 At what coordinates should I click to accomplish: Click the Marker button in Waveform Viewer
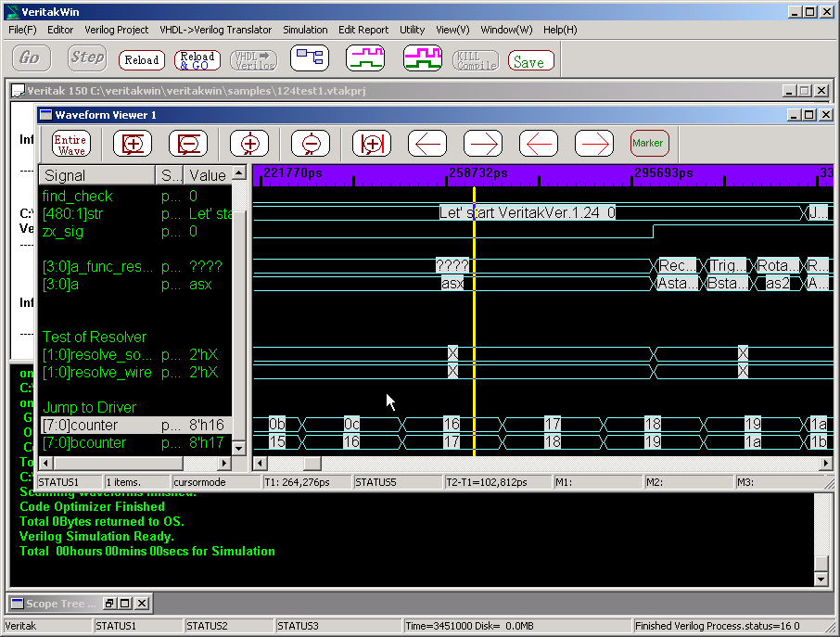648,144
